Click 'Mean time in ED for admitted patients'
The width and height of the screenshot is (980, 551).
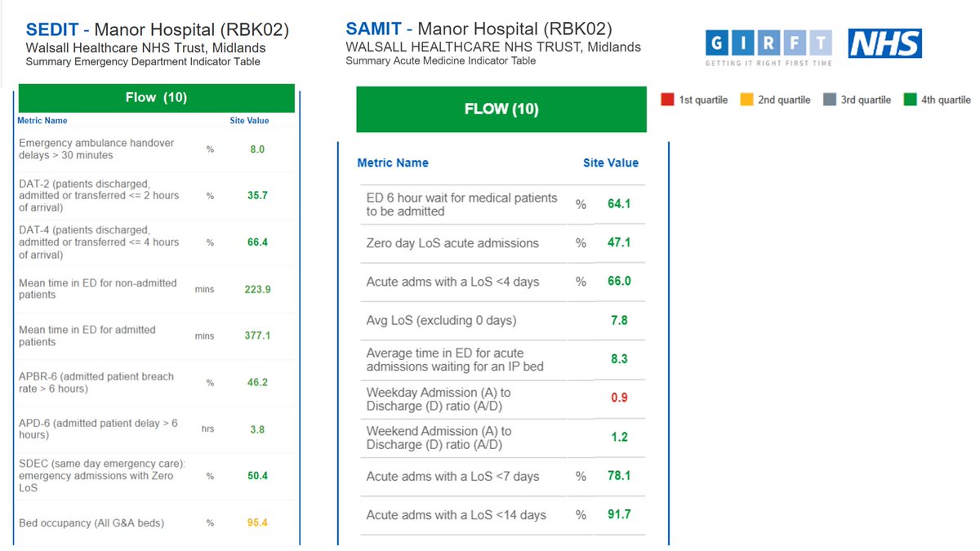point(87,335)
